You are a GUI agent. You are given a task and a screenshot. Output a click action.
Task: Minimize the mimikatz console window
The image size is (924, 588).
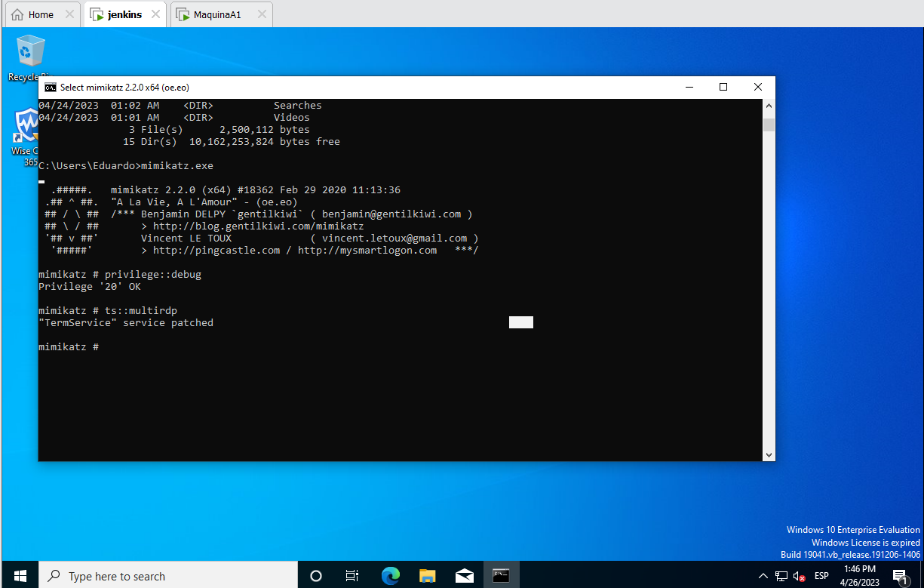[x=689, y=87]
